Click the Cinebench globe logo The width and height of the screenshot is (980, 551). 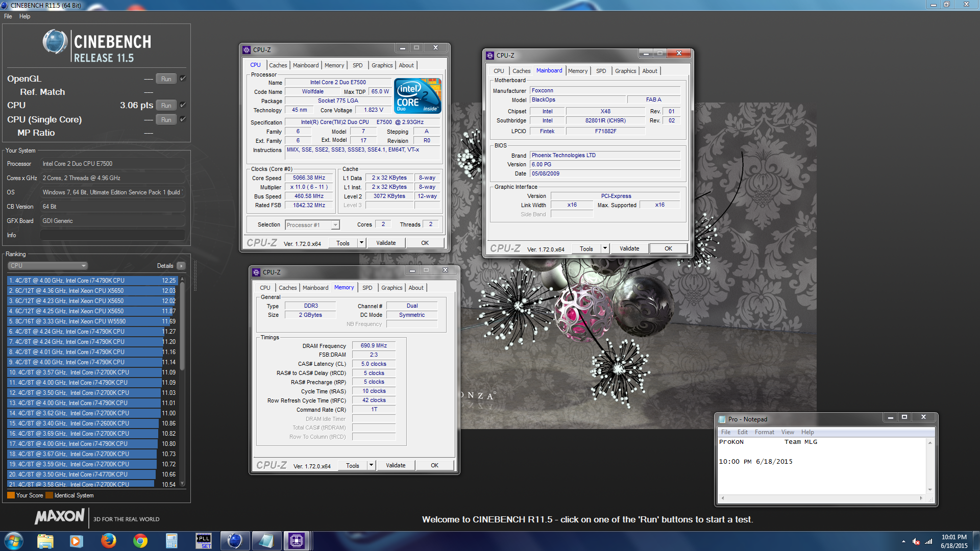[55, 42]
